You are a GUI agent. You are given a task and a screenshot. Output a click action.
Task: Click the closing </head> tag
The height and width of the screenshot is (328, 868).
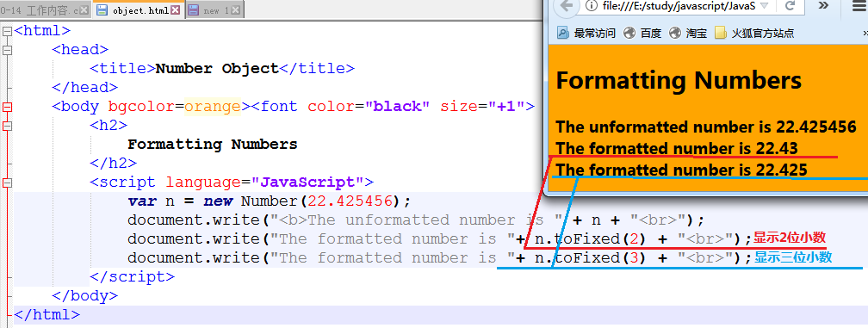pos(84,88)
